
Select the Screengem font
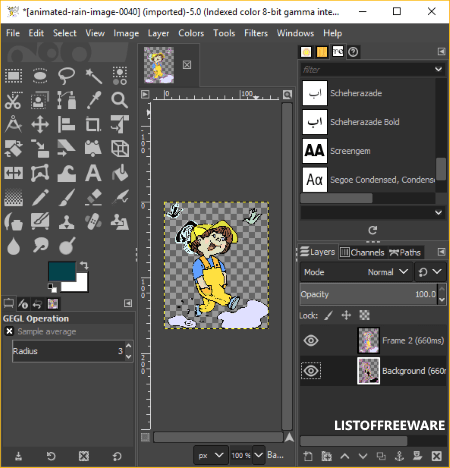(368, 151)
